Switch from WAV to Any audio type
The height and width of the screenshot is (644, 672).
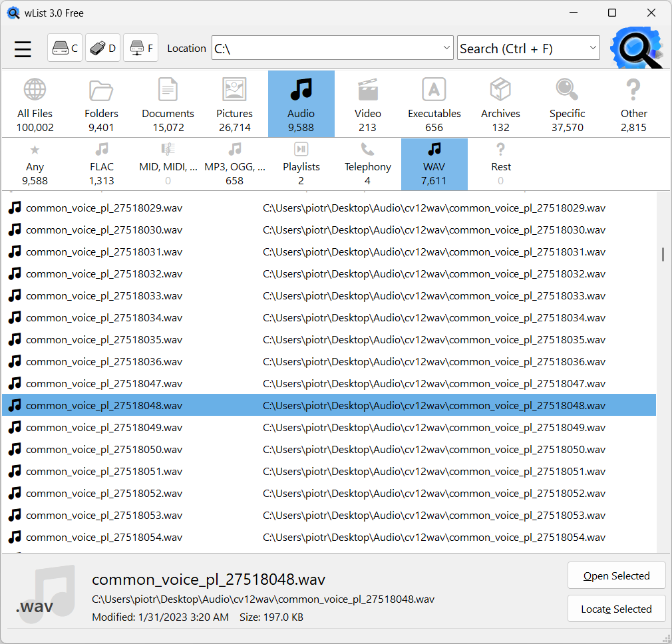tap(35, 164)
